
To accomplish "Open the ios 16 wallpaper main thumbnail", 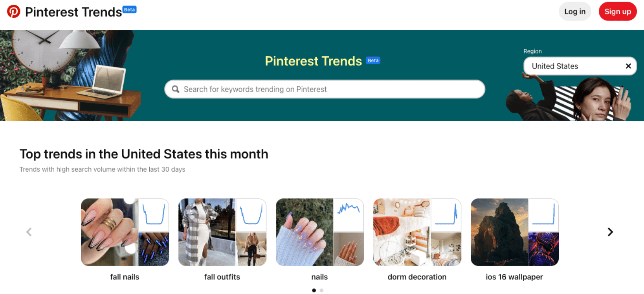I will [499, 232].
